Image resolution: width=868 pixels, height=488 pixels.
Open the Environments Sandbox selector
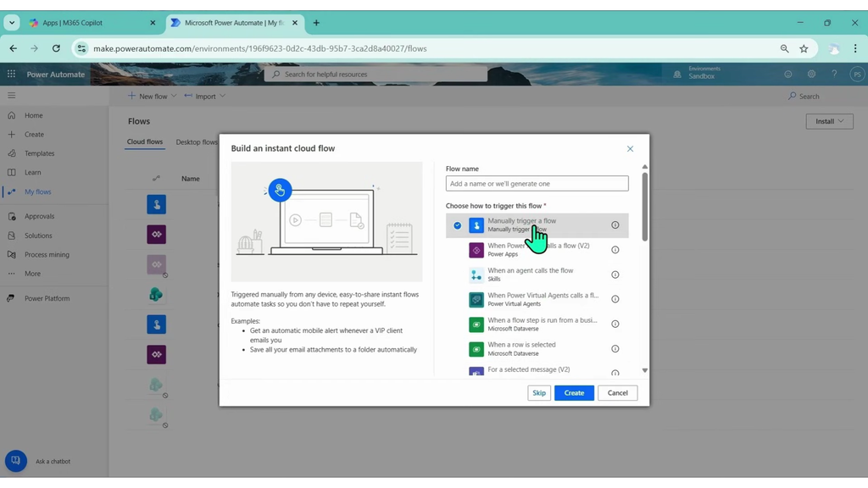[697, 73]
